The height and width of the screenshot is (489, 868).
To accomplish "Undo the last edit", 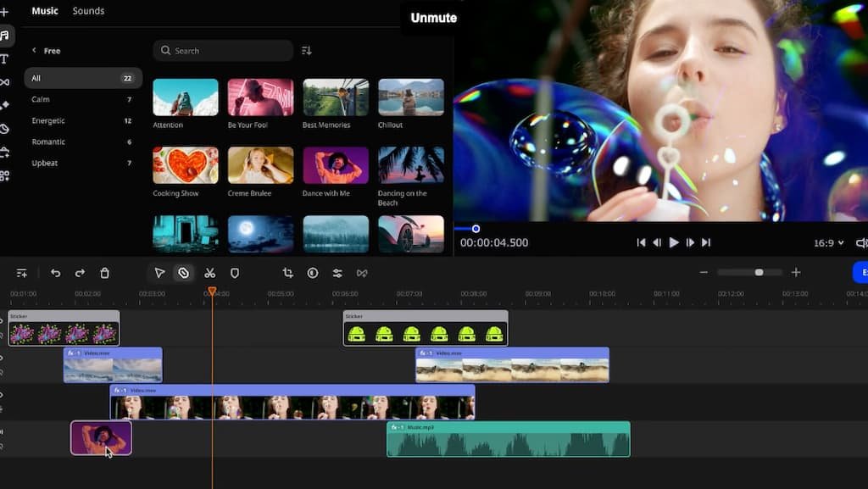I will point(55,273).
